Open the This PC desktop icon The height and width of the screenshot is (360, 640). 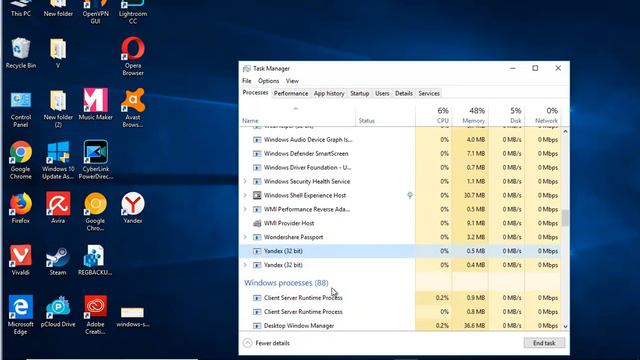(21, 8)
